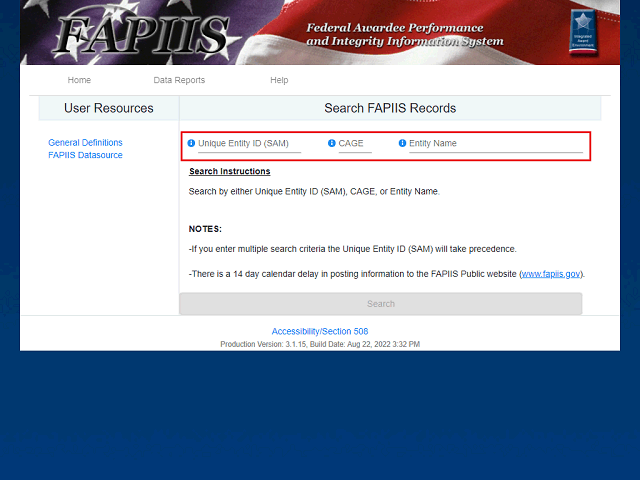
Task: Open the Accessibility/Section 508 link
Action: point(320,331)
